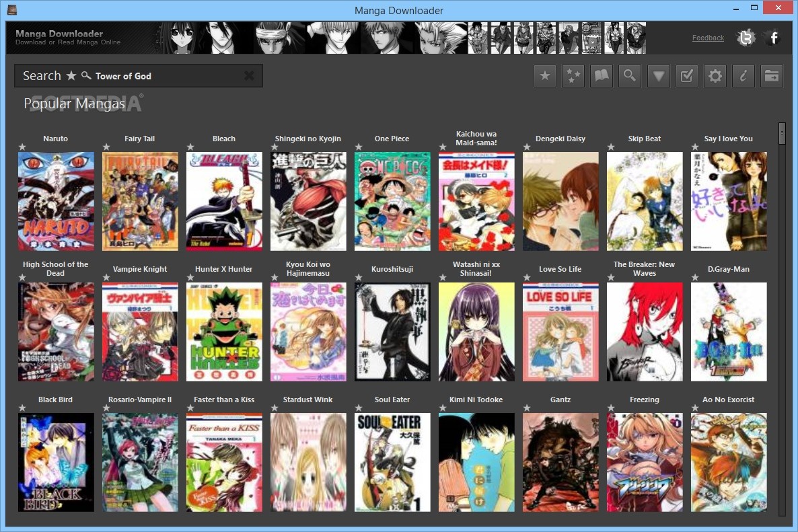Click the Vampire Knight title text

(140, 269)
